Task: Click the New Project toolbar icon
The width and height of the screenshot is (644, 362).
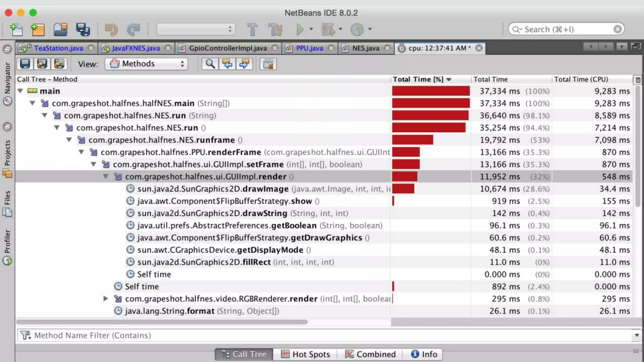Action: pos(38,30)
